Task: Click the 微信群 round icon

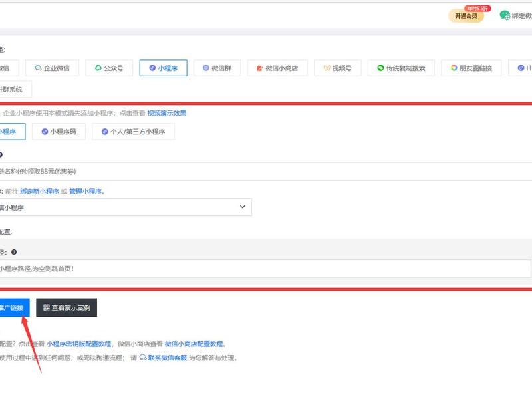Action: point(206,68)
